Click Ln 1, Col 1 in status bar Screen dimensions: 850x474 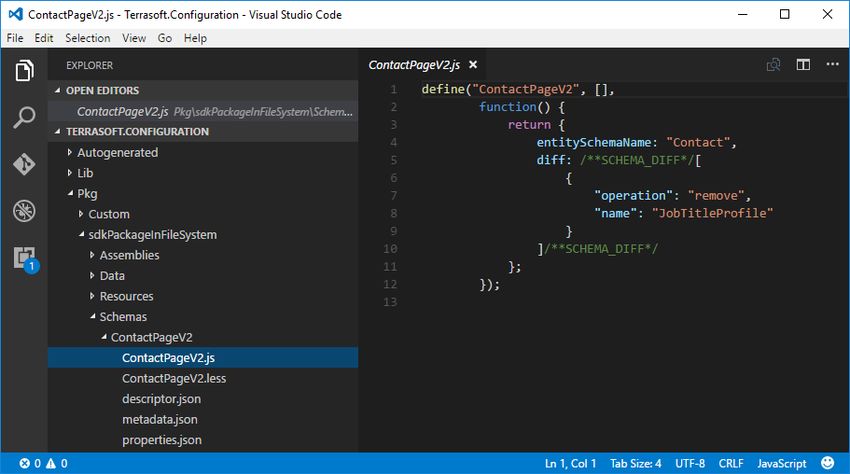coord(570,463)
